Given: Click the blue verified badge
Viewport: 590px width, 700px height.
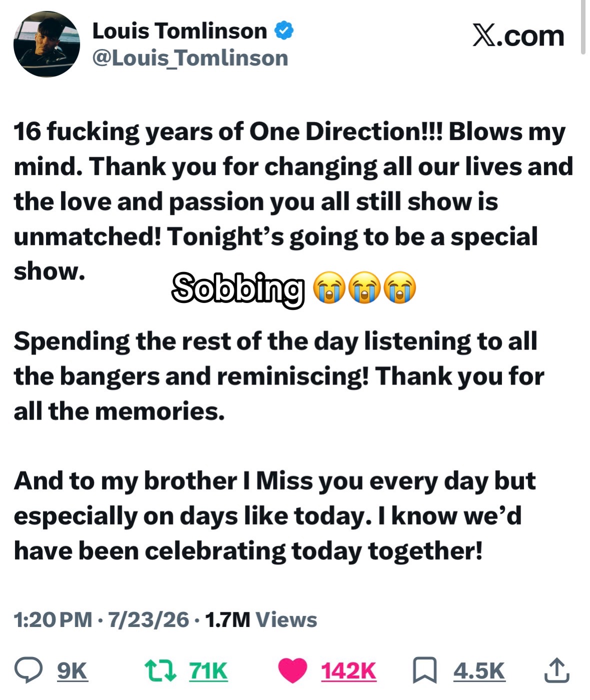Looking at the screenshot, I should click(x=284, y=30).
